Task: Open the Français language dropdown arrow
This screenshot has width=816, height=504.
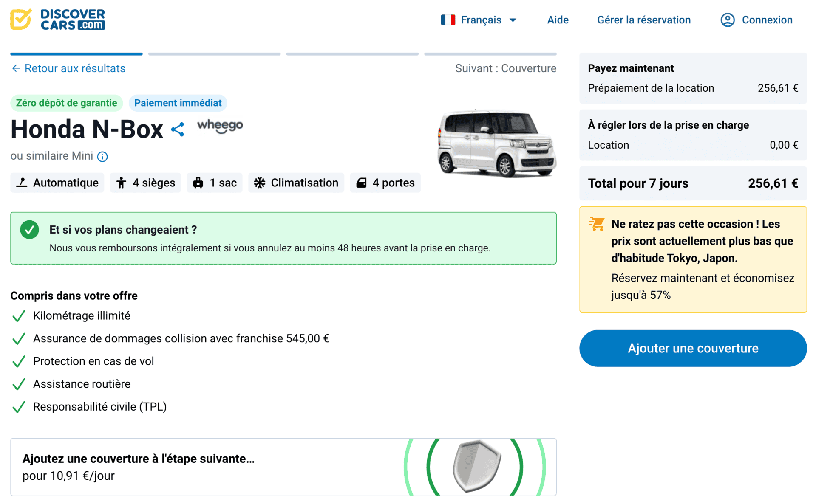Action: click(513, 20)
